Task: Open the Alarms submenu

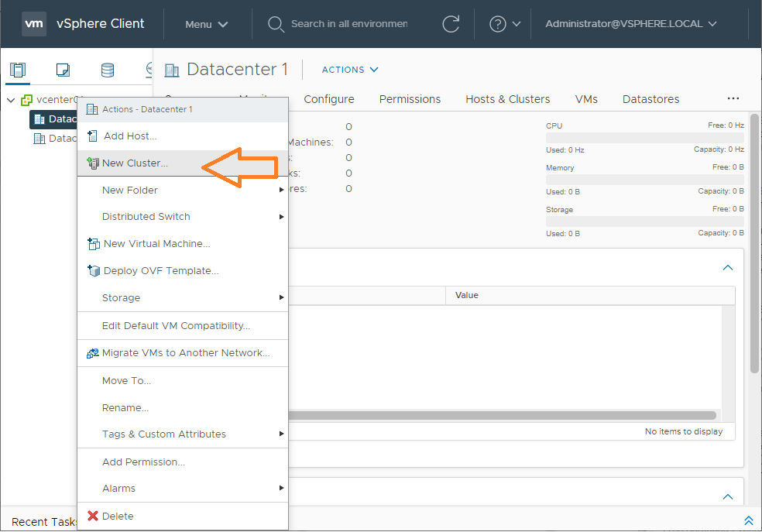Action: click(183, 489)
